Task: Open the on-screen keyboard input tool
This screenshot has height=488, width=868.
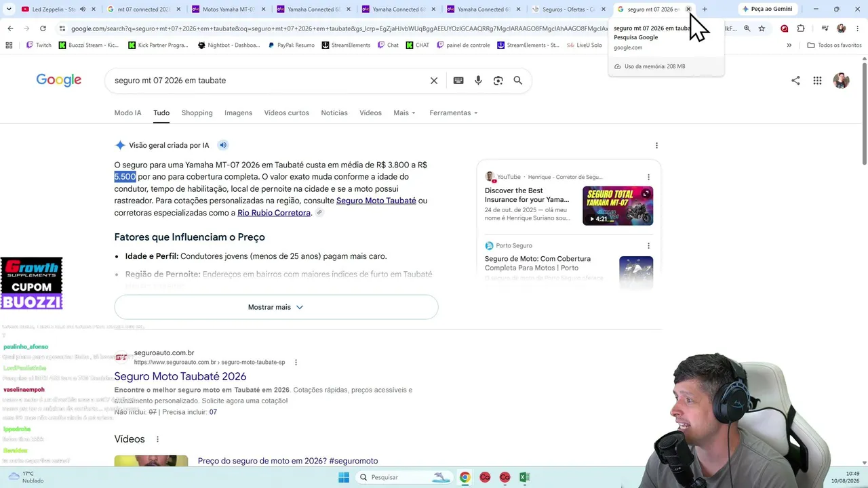Action: coord(458,81)
